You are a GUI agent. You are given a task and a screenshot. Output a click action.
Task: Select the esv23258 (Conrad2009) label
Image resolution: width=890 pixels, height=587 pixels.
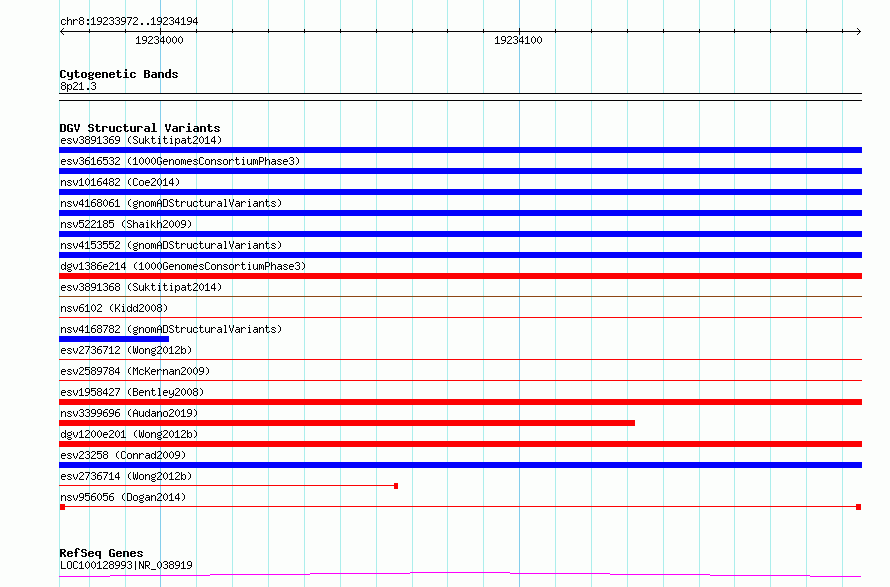123,455
